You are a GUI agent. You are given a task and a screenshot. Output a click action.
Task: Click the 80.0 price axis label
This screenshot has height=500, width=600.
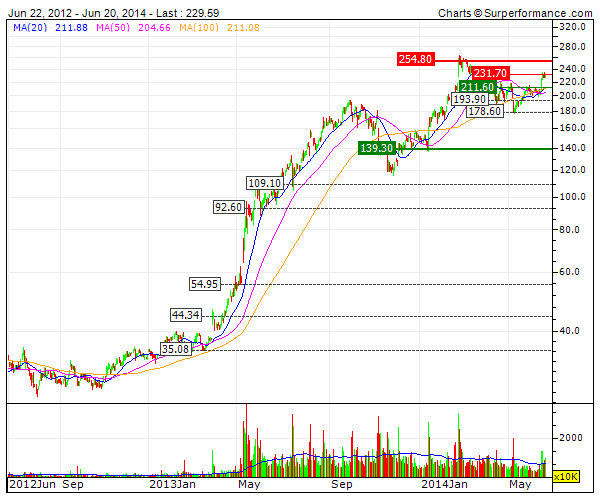pyautogui.click(x=570, y=230)
